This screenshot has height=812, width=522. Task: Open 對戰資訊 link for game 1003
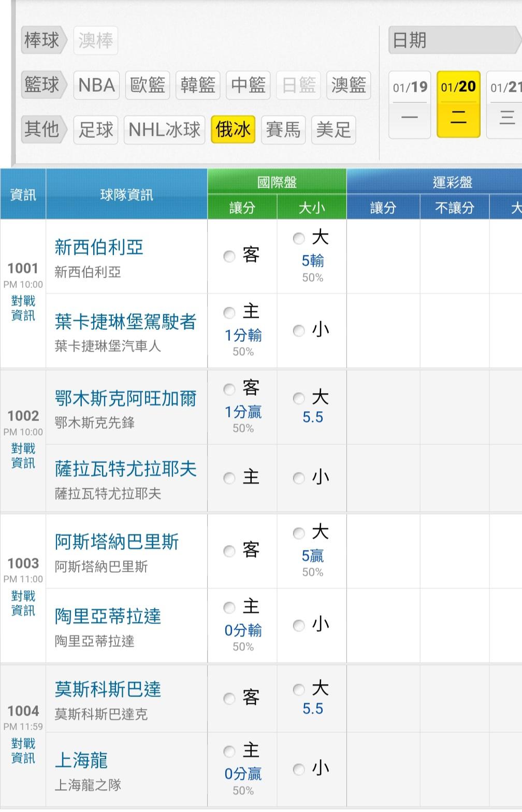click(x=23, y=603)
